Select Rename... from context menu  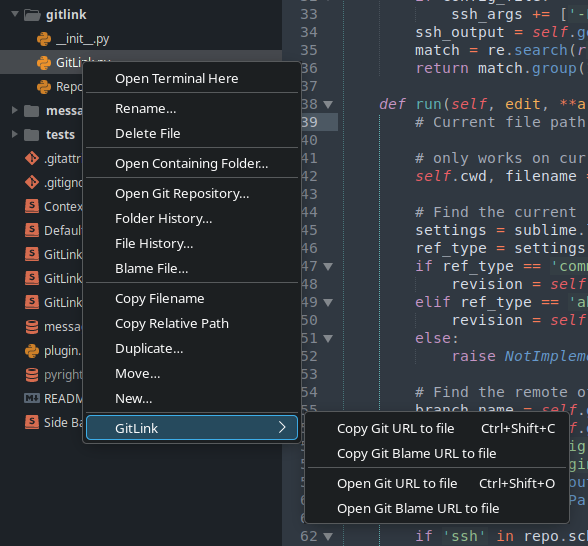pyautogui.click(x=192, y=109)
